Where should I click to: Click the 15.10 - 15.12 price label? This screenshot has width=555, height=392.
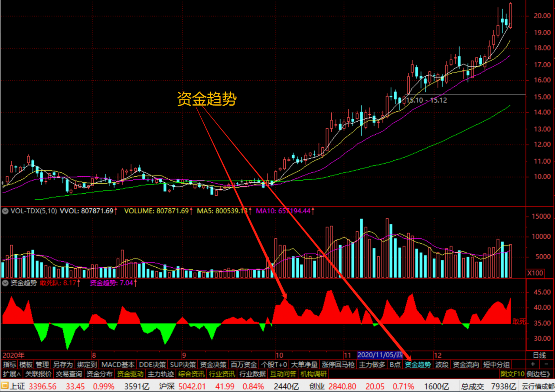[x=426, y=100]
